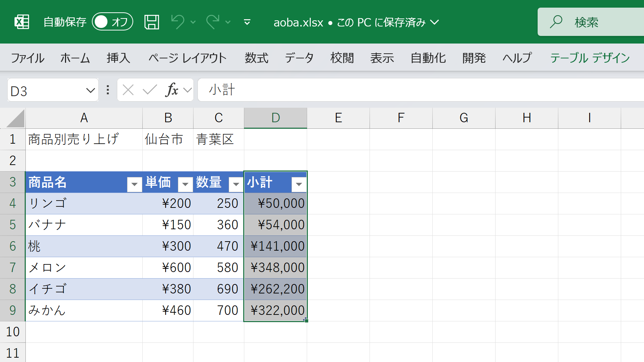This screenshot has width=644, height=362.
Task: Switch to ページ レイアウト tab
Action: click(x=187, y=58)
